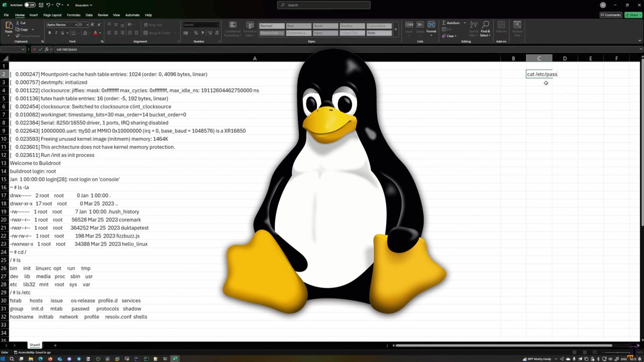Open Format as Table gallery

pos(250,29)
